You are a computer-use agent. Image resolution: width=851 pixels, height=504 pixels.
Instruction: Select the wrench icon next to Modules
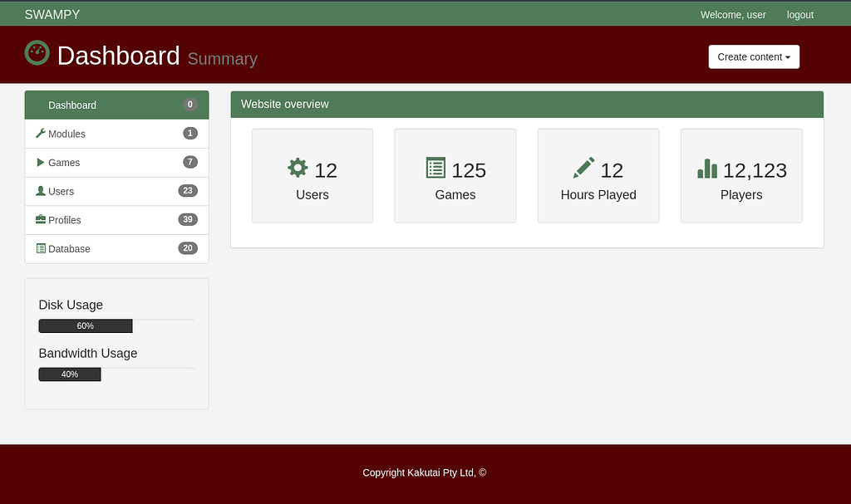point(40,134)
